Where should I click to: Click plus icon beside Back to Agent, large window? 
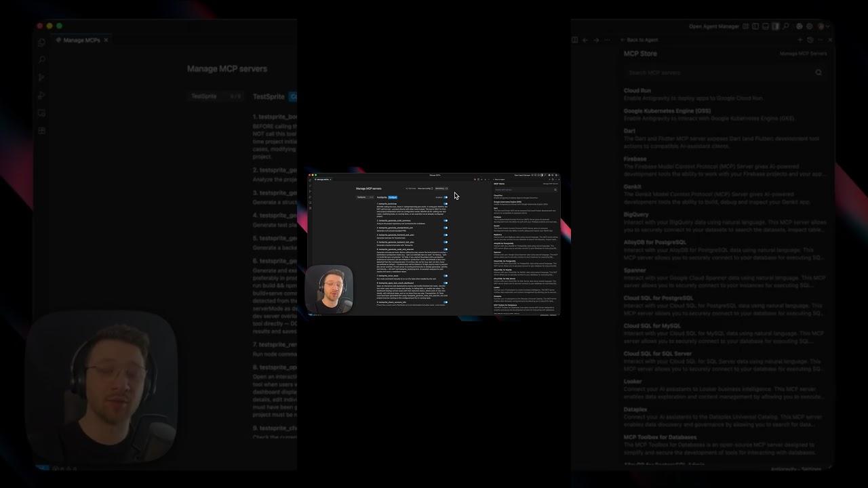pyautogui.click(x=800, y=40)
